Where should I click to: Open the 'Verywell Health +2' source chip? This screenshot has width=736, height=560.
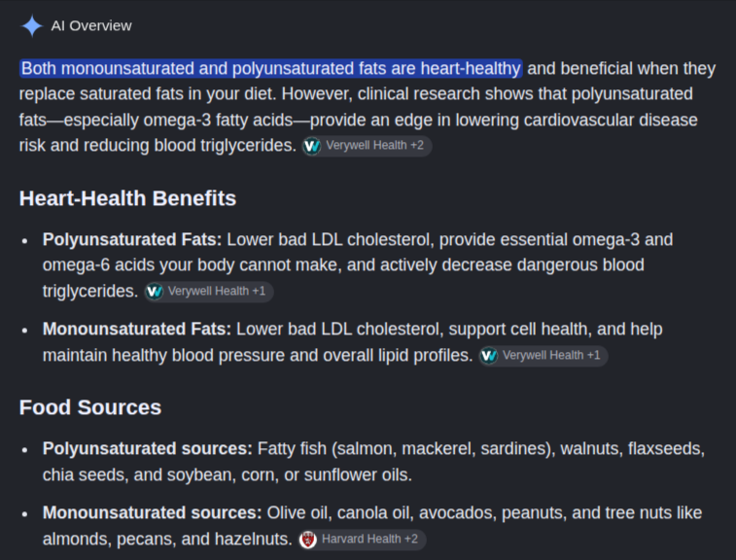(x=367, y=146)
